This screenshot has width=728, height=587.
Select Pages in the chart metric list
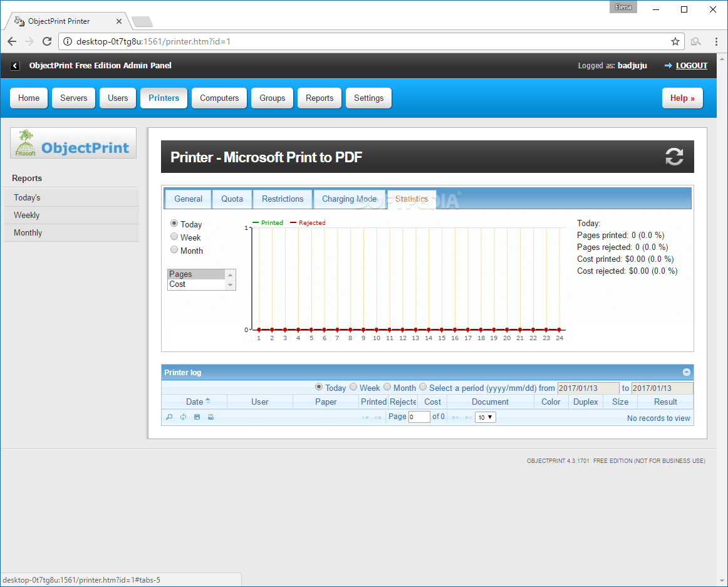click(196, 274)
